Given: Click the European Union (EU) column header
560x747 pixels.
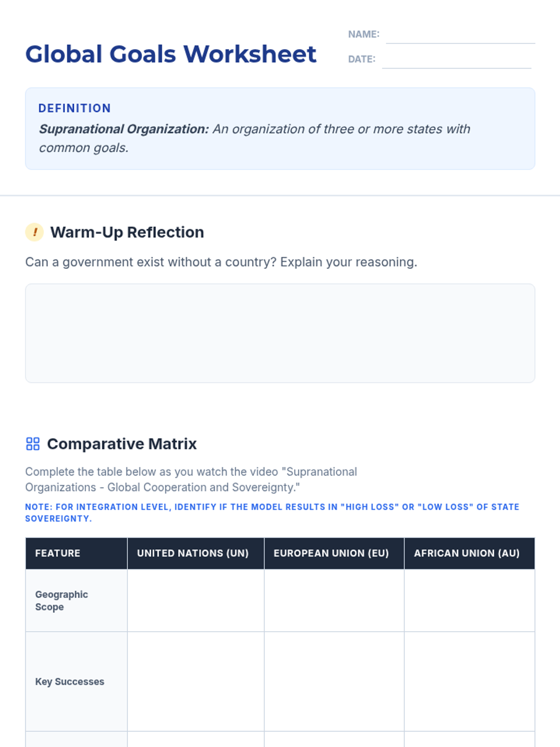Looking at the screenshot, I should pyautogui.click(x=331, y=553).
